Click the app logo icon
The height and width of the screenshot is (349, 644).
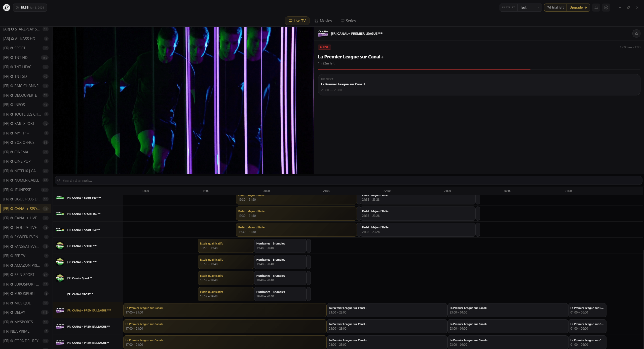tap(7, 8)
